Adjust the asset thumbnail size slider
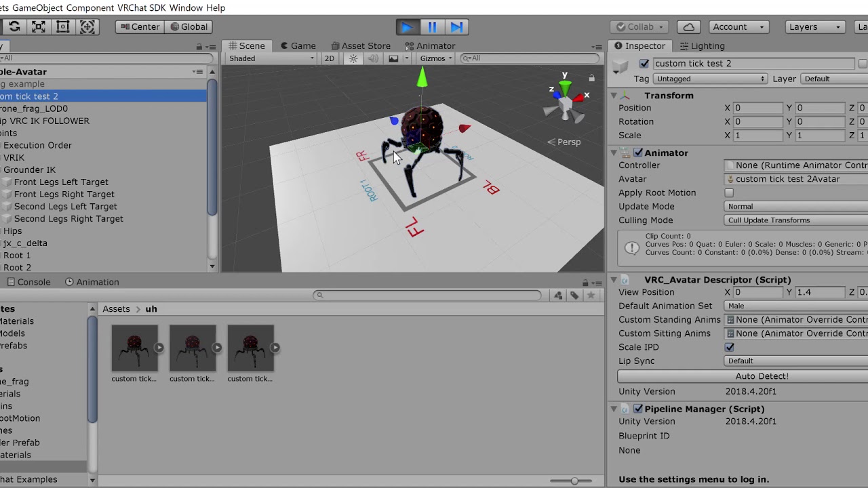The height and width of the screenshot is (488, 868). click(x=574, y=481)
